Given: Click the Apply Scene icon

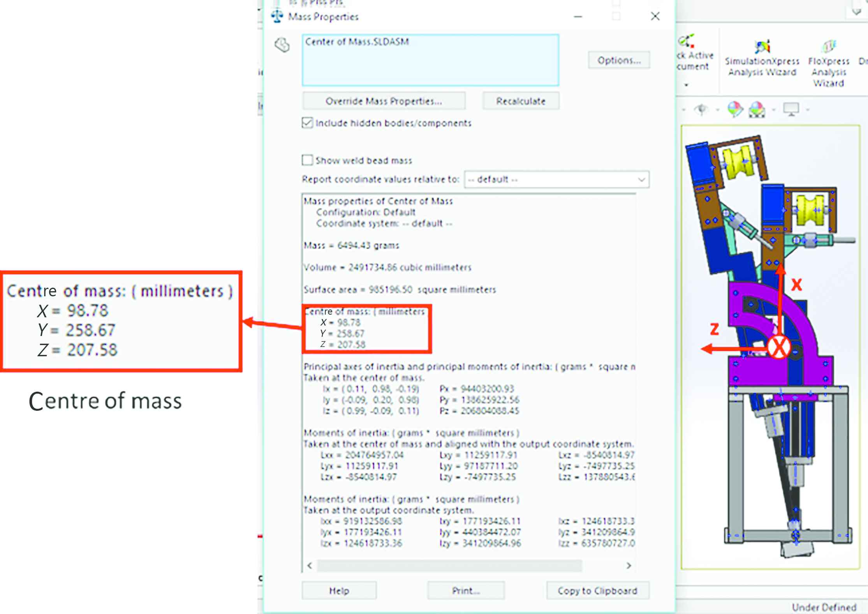Looking at the screenshot, I should [757, 109].
